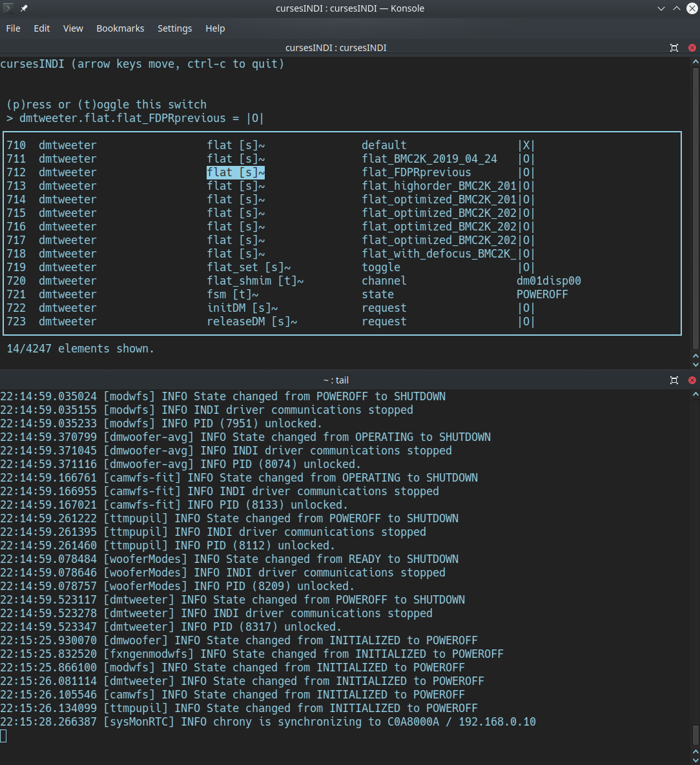Click 'fsm [t]~' property in row 721
Image resolution: width=700 pixels, height=765 pixels.
(232, 294)
